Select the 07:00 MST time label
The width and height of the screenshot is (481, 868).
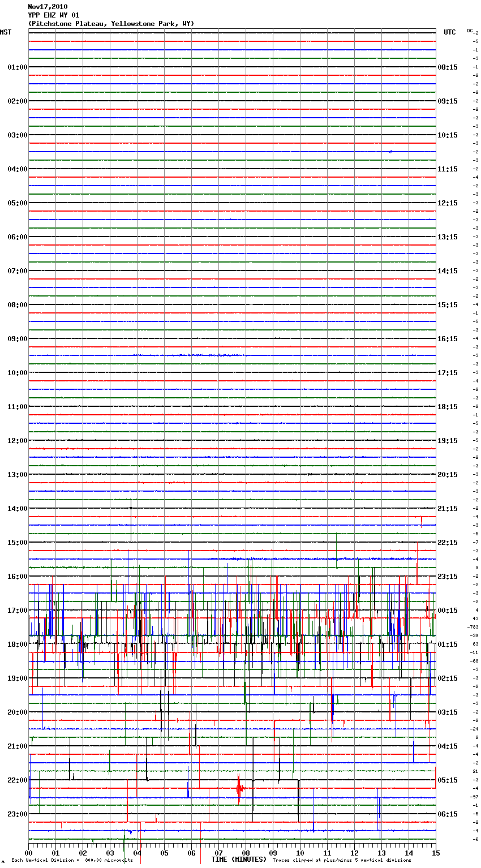pyautogui.click(x=18, y=271)
